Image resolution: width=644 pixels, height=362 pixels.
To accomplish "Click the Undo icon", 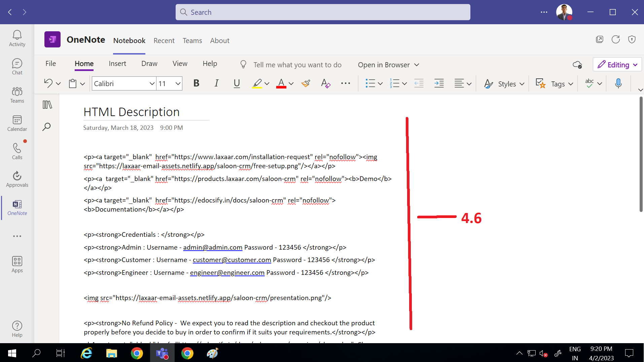I will point(48,83).
